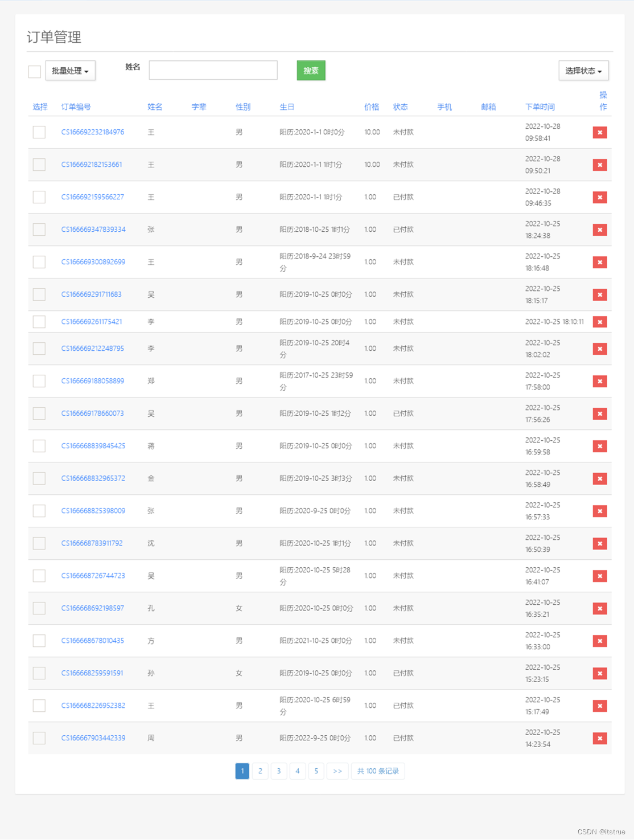
Task: Remove order CS166668832965372 via red X
Action: pyautogui.click(x=600, y=478)
